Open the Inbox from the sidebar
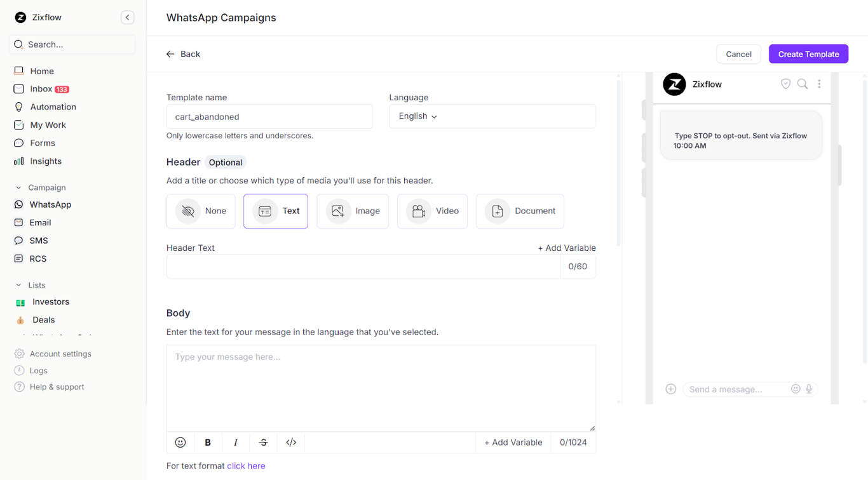Screen dimensions: 868x480 click(41, 88)
